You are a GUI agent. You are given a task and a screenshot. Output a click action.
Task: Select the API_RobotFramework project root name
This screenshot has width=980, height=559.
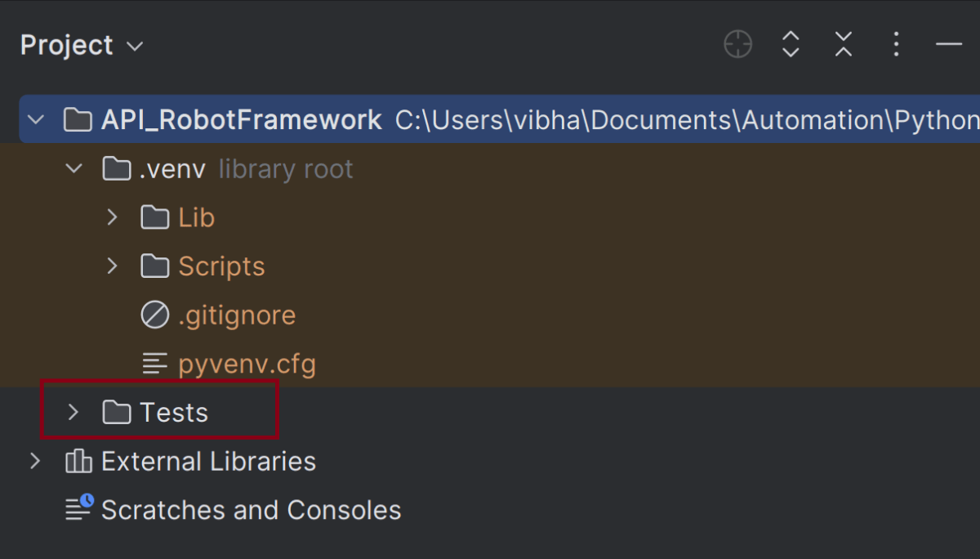pos(241,120)
